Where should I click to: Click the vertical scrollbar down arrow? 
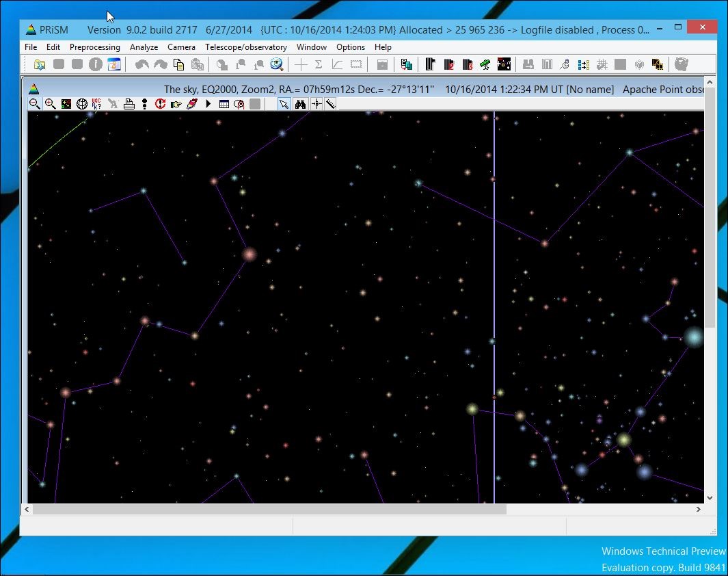(x=710, y=498)
